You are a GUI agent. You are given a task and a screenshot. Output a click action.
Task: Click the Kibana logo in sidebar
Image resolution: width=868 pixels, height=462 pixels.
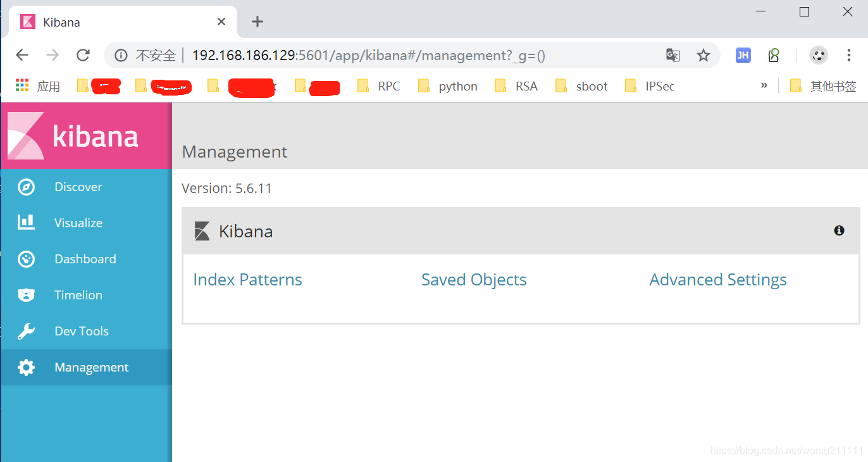[x=73, y=135]
